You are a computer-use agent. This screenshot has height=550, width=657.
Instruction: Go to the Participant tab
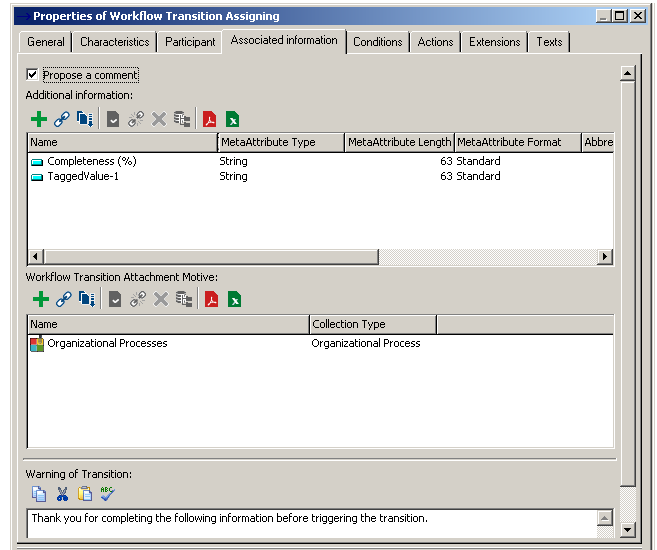(190, 42)
